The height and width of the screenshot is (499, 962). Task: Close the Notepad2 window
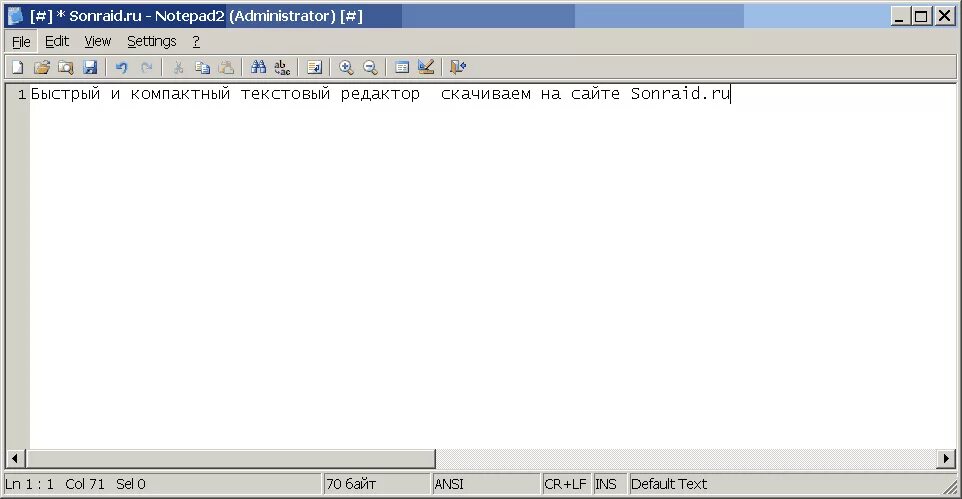coord(945,16)
